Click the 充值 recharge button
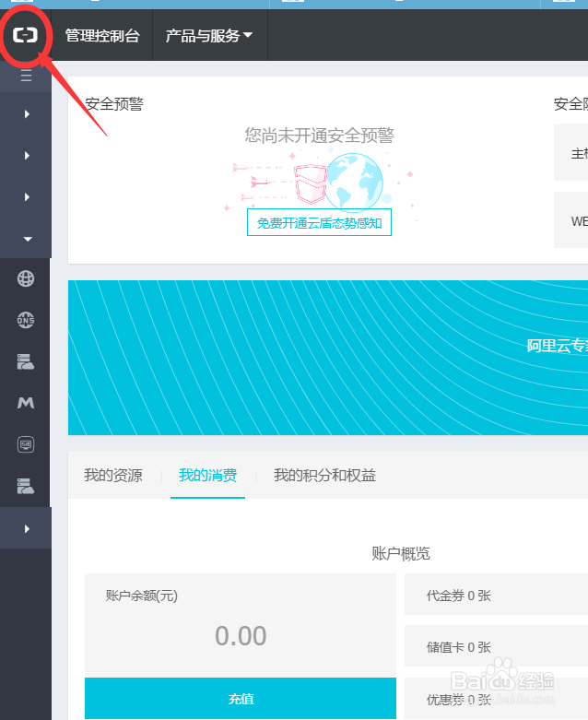Screen dimensions: 588x720 pyautogui.click(x=241, y=699)
